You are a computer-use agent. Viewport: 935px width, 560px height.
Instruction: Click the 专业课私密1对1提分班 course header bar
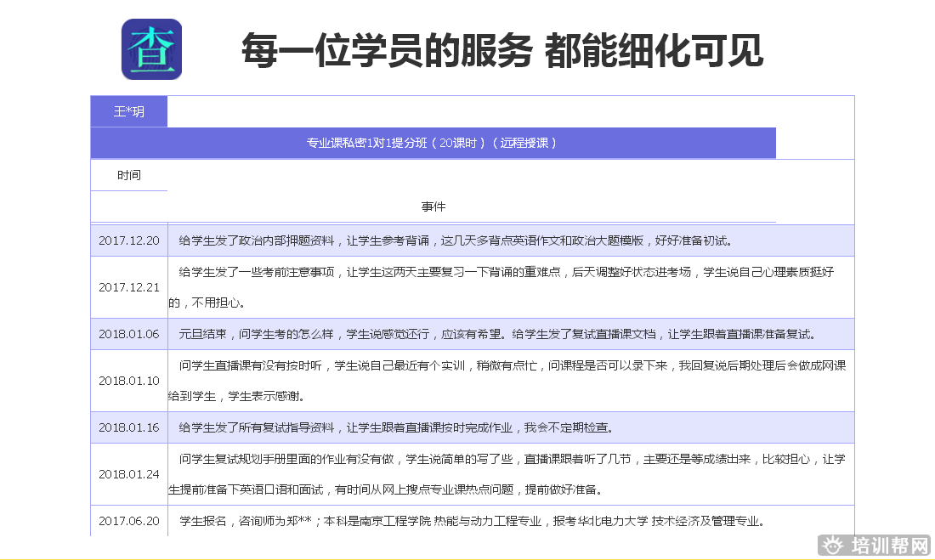pos(433,143)
